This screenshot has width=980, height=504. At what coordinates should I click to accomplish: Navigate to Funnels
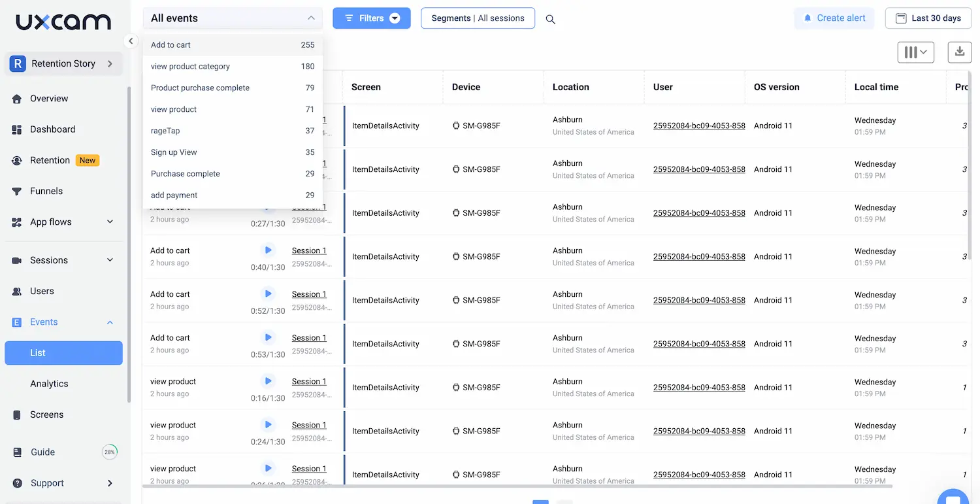click(x=46, y=192)
